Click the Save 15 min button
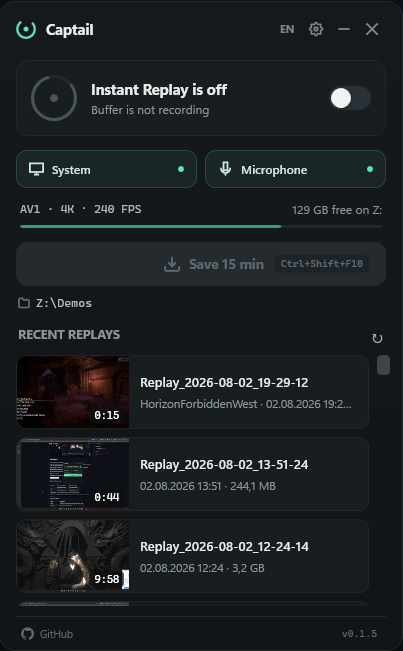This screenshot has height=651, width=403. pos(201,264)
